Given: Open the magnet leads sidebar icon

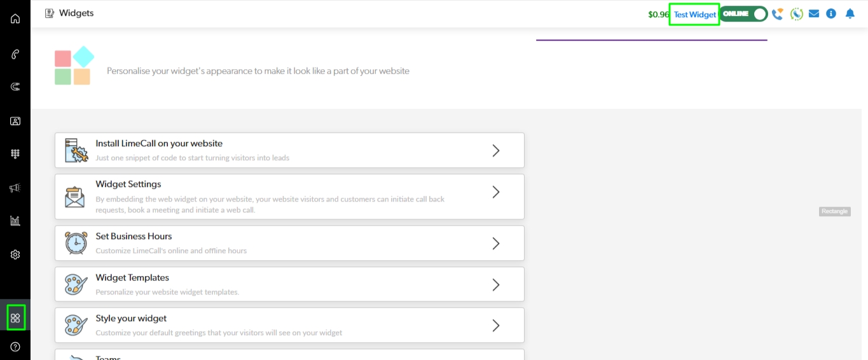Looking at the screenshot, I should pos(15,87).
